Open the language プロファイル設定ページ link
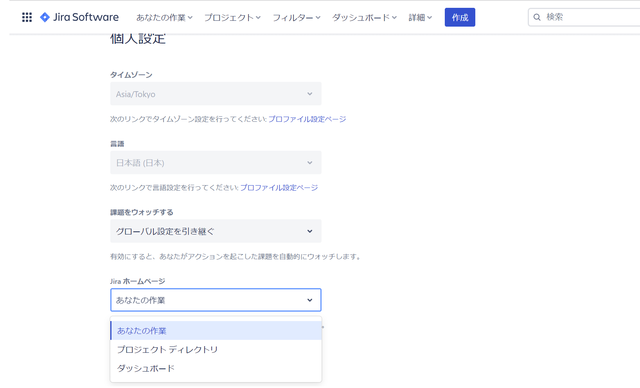 [279, 187]
